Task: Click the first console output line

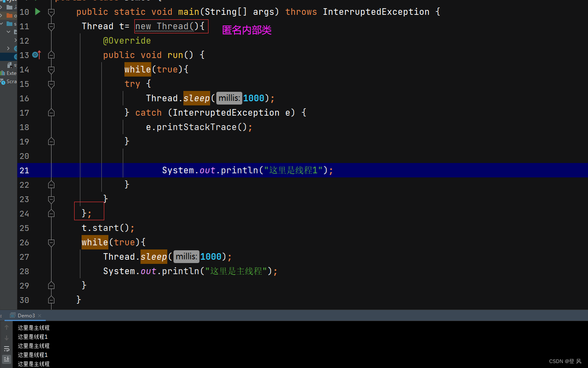Action: pyautogui.click(x=33, y=328)
